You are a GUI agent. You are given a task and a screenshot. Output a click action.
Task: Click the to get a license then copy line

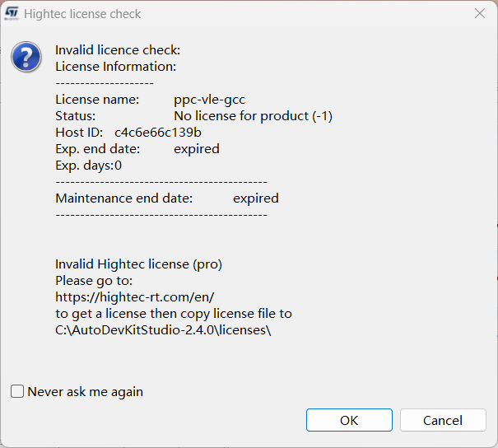pos(174,314)
